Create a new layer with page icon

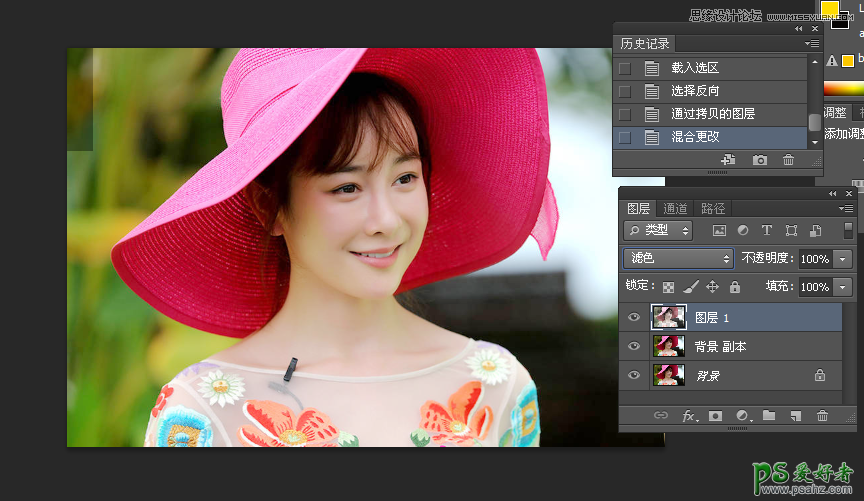796,415
